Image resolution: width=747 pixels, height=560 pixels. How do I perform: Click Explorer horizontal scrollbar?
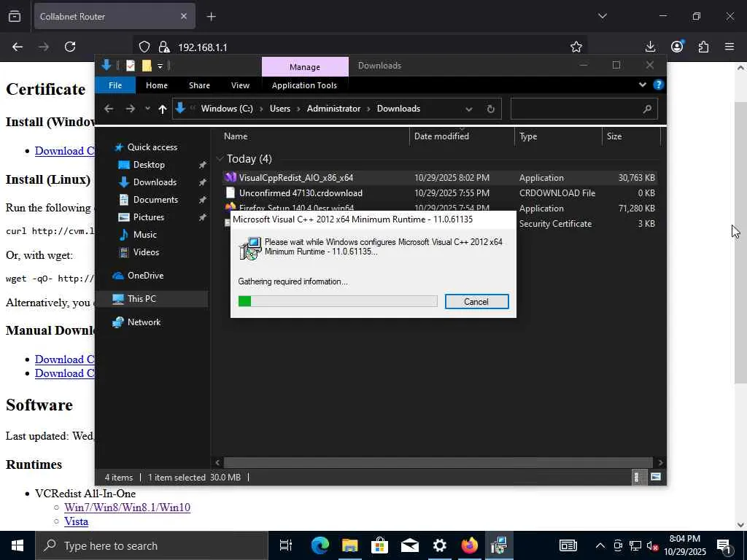[438, 463]
